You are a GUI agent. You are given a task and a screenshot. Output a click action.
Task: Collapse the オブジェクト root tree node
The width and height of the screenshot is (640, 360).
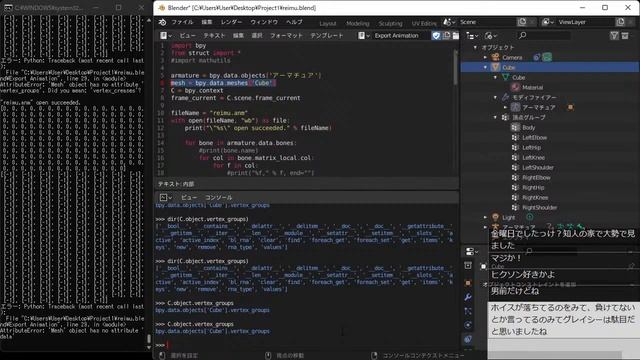[x=475, y=47]
